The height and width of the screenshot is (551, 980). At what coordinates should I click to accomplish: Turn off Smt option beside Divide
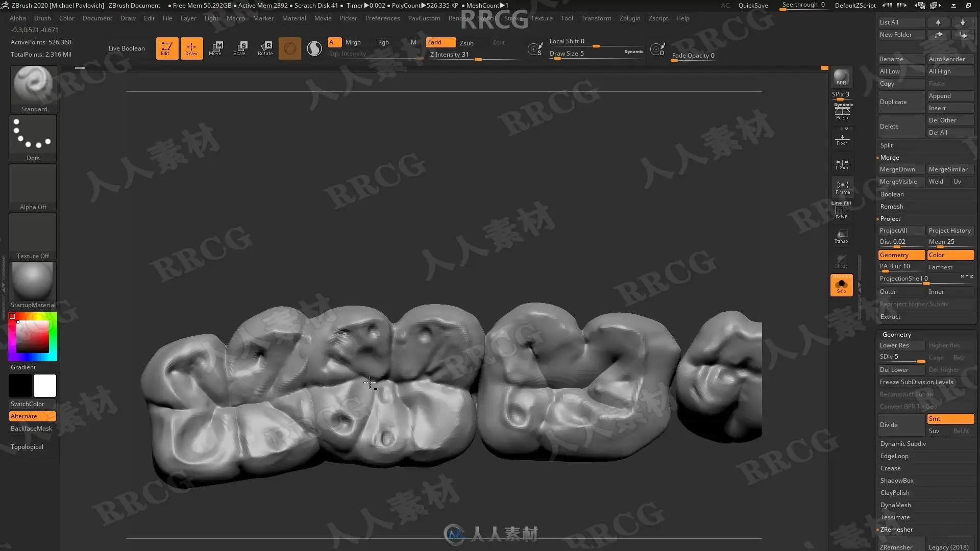click(950, 419)
